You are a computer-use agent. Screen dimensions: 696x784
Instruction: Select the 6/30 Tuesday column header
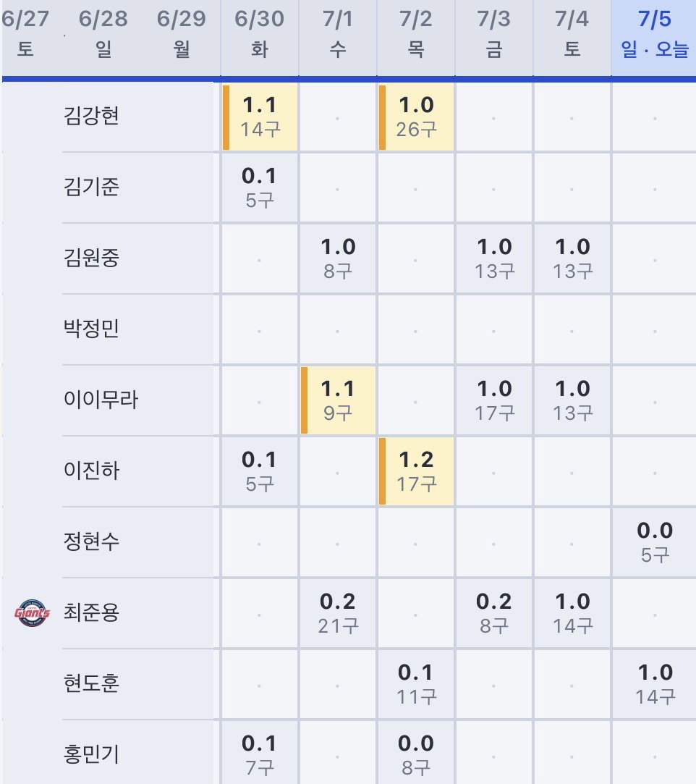pyautogui.click(x=259, y=35)
